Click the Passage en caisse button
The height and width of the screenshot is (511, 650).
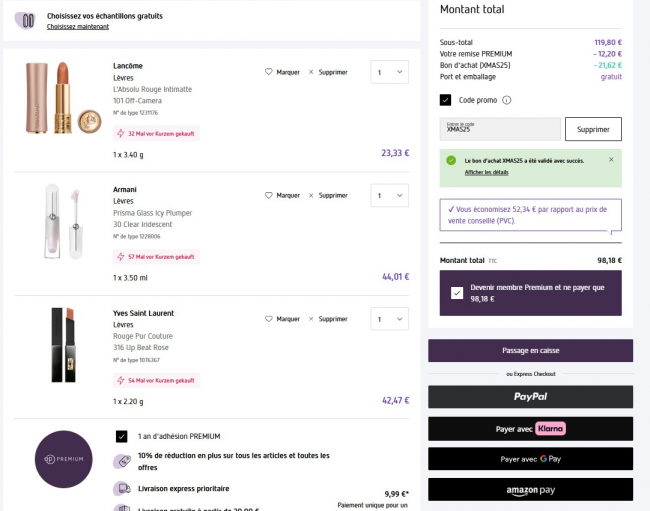click(530, 351)
